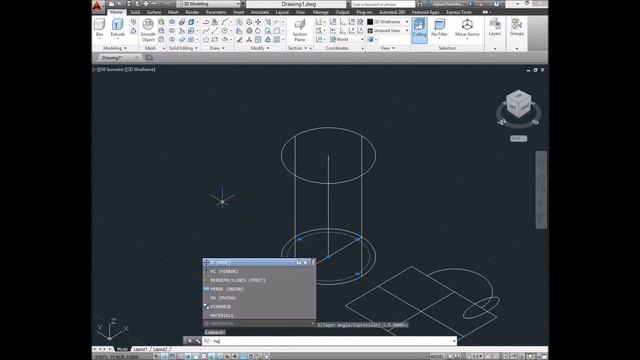Expand the Groups panel dropdown arrow
The width and height of the screenshot is (640, 360).
coord(517,49)
